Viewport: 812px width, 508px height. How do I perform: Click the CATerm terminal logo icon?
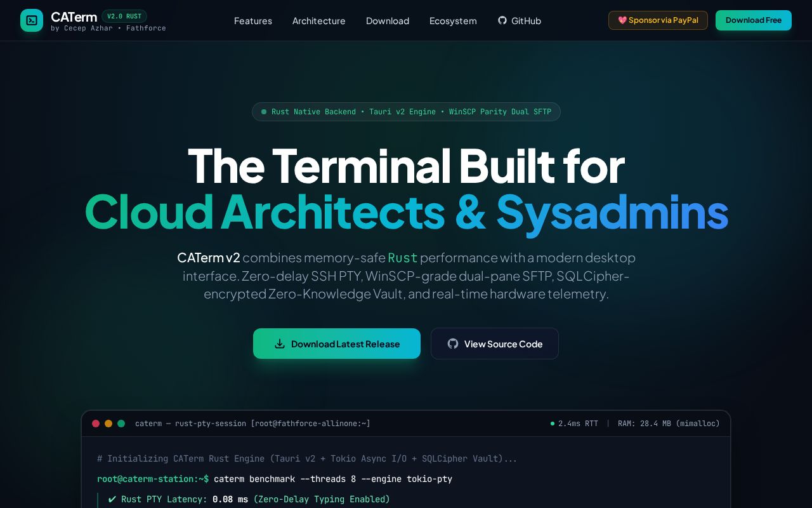point(32,20)
